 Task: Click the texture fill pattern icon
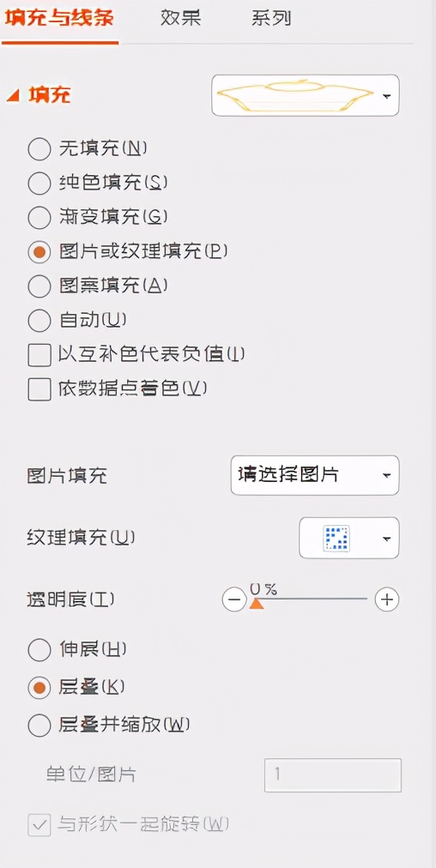click(x=336, y=538)
